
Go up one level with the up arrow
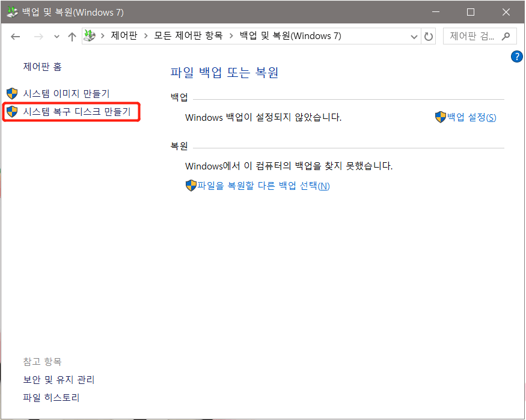click(x=72, y=37)
